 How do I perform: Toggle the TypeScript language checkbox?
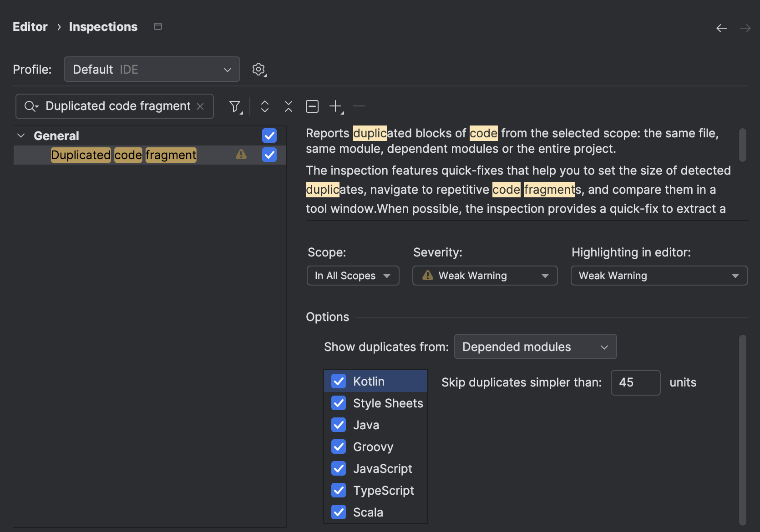pyautogui.click(x=339, y=490)
